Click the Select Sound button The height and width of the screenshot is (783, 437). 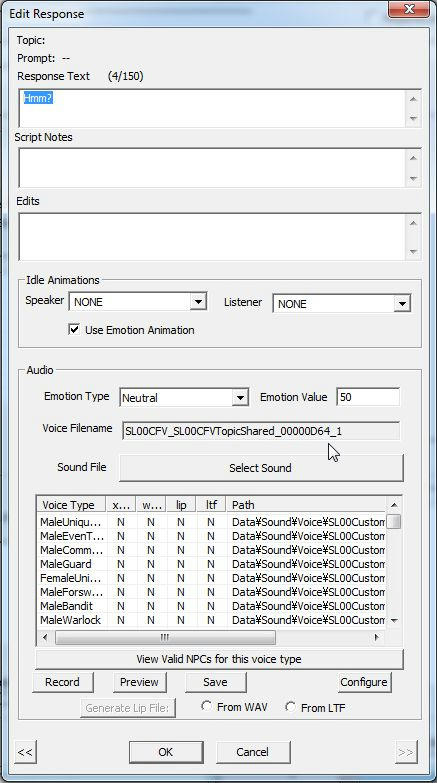coord(261,468)
